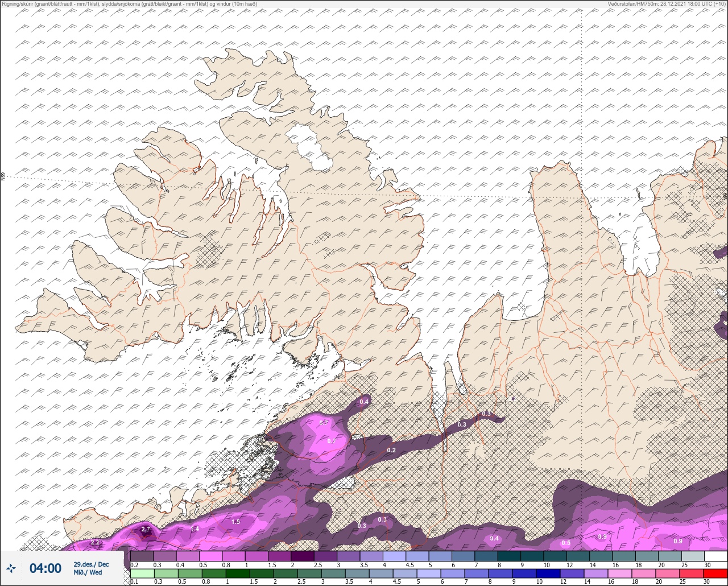
Task: Select the white upper-legend swatch labelled 30
Action: tap(715, 556)
